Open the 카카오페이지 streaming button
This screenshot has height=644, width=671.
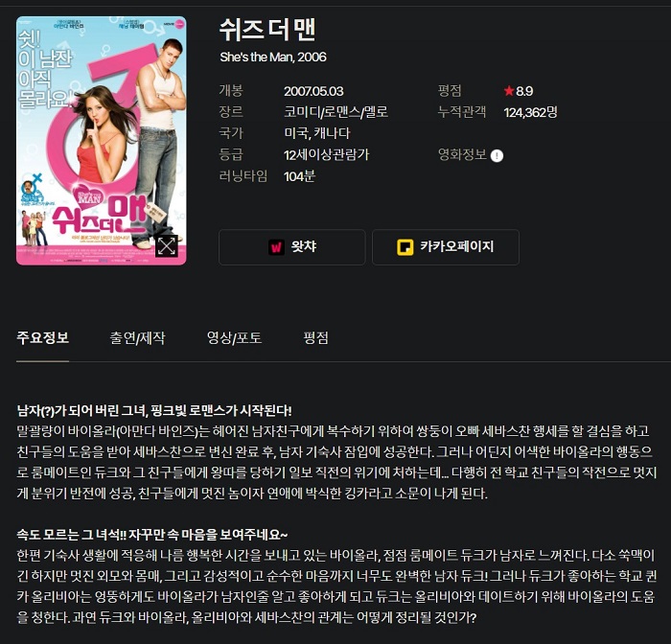[446, 247]
